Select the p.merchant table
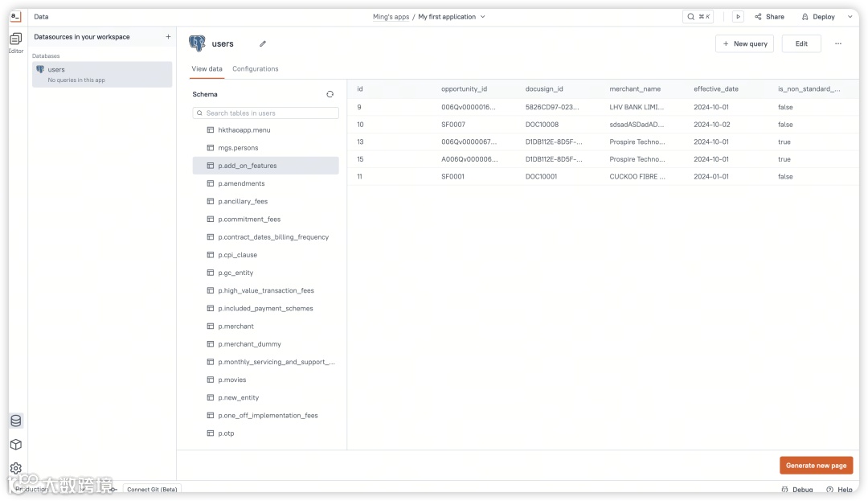Screen dimensions: 868x501 tap(266, 326)
